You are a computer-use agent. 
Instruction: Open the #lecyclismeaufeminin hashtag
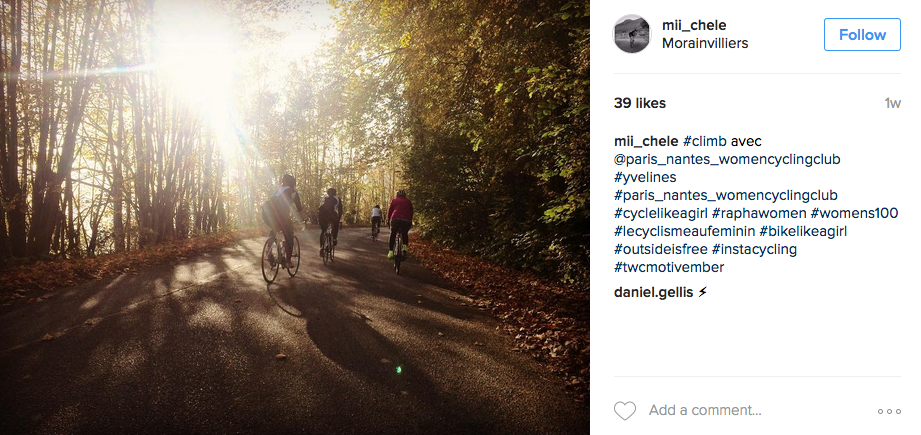(687, 231)
